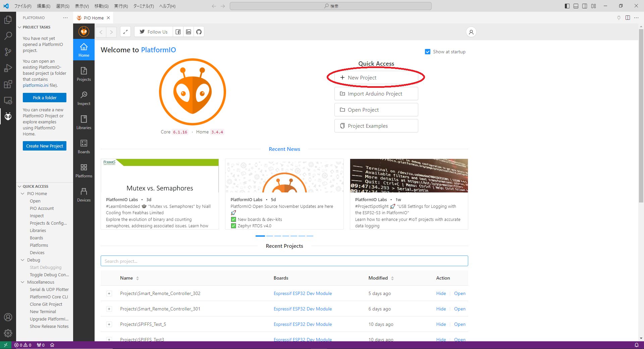Open the Devices icon in PIO sidebar
The image size is (644, 349).
[x=84, y=195]
